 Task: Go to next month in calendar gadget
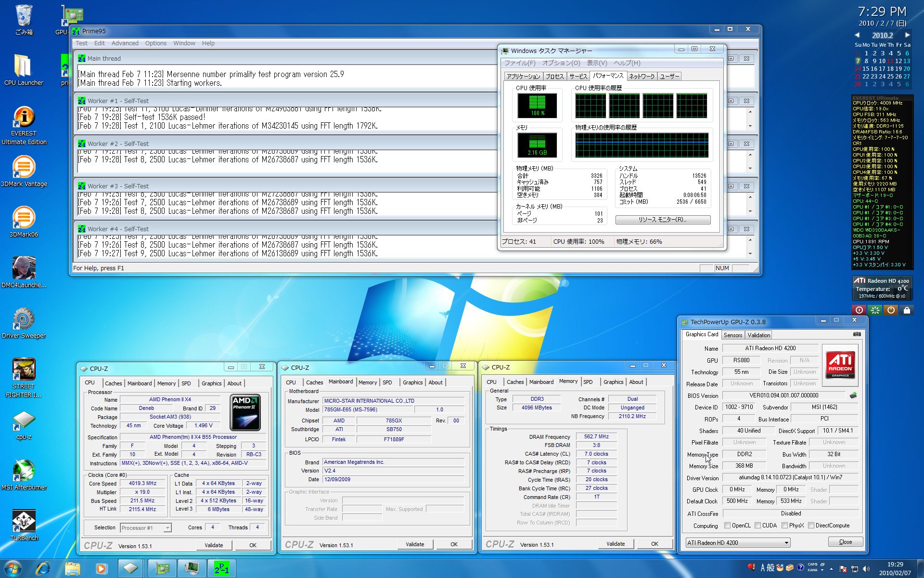pyautogui.click(x=907, y=35)
